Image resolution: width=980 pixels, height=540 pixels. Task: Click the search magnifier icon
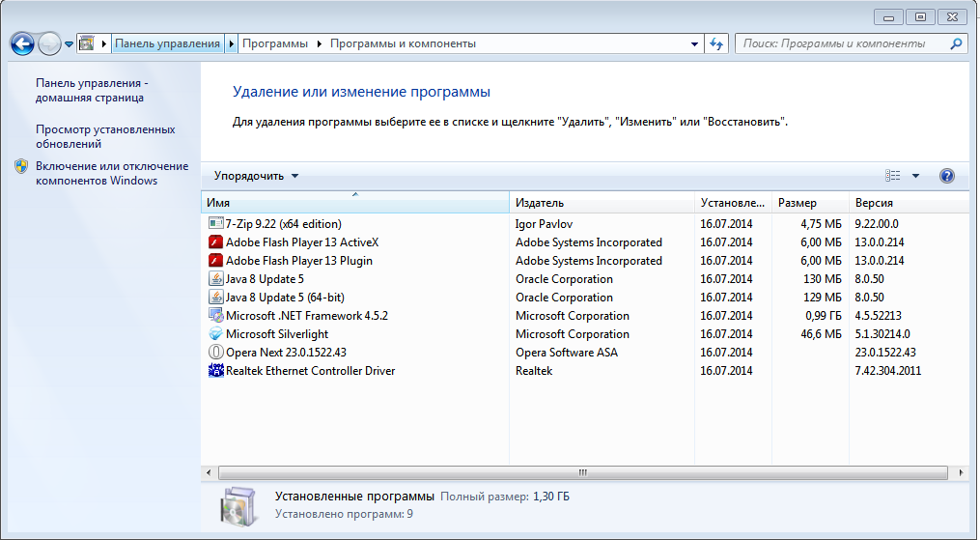tap(956, 43)
